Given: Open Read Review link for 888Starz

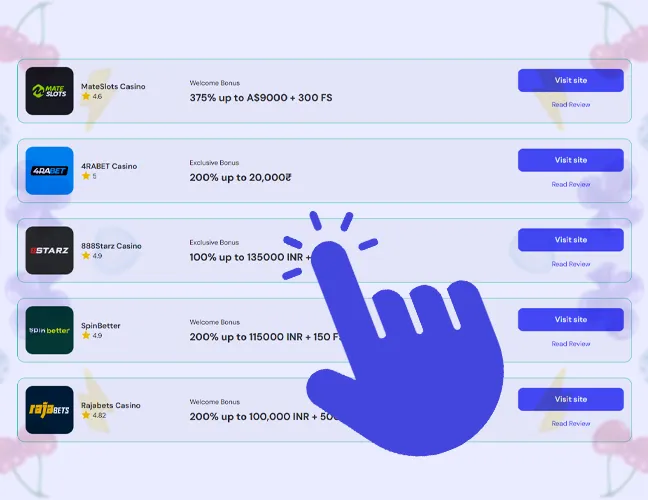Looking at the screenshot, I should tap(571, 264).
